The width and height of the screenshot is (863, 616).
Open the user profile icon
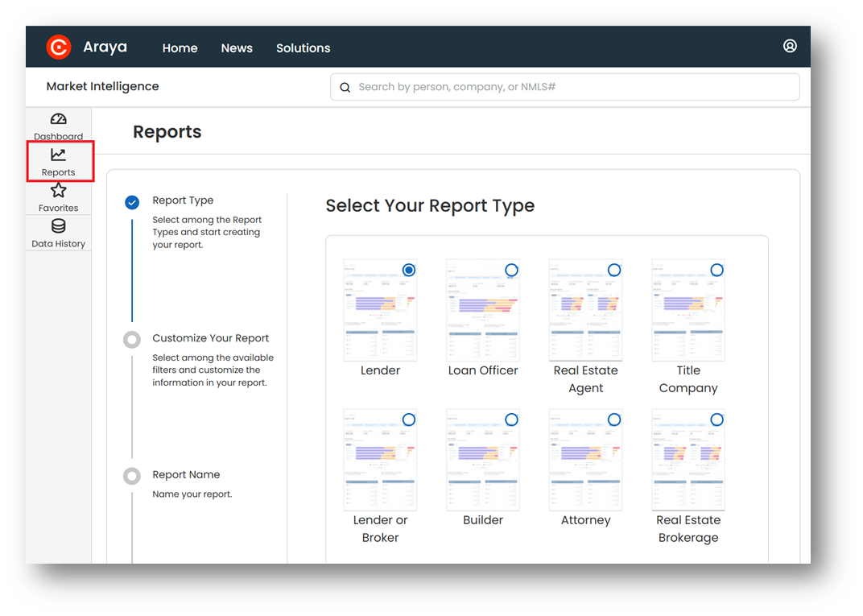tap(790, 46)
